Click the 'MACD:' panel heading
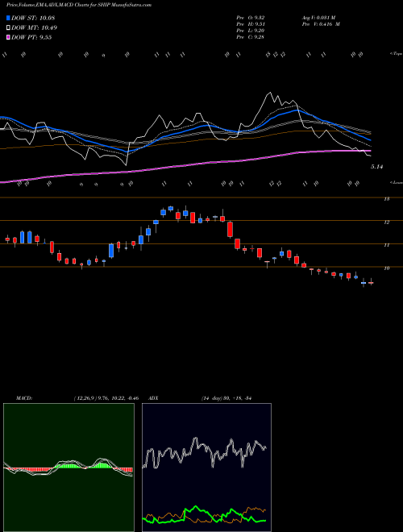This screenshot has width=403, height=532. coord(24,398)
